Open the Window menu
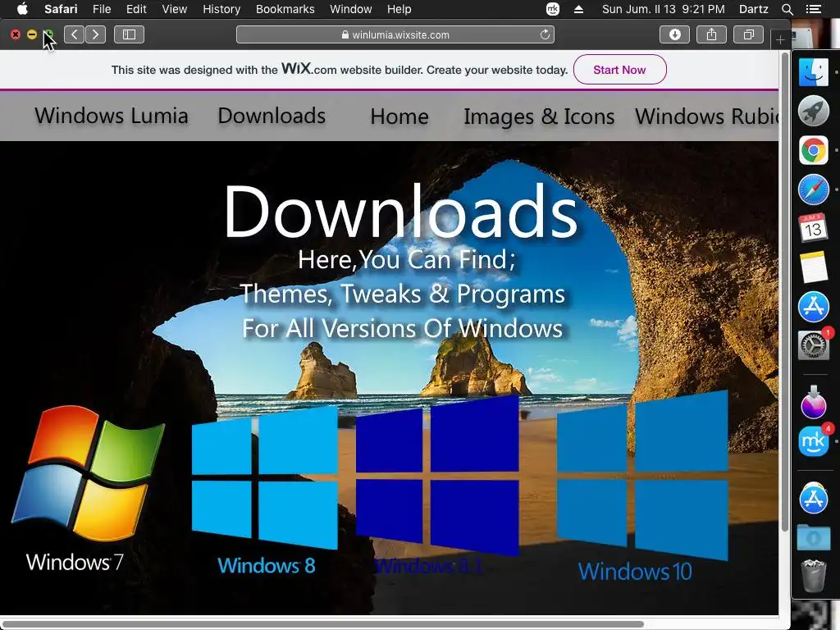Viewport: 840px width, 630px height. [x=351, y=9]
